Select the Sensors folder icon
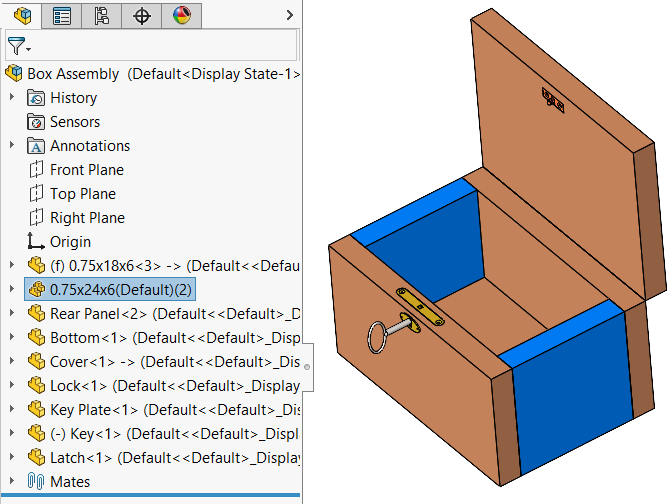Screen dimensions: 672x504 tap(36, 122)
